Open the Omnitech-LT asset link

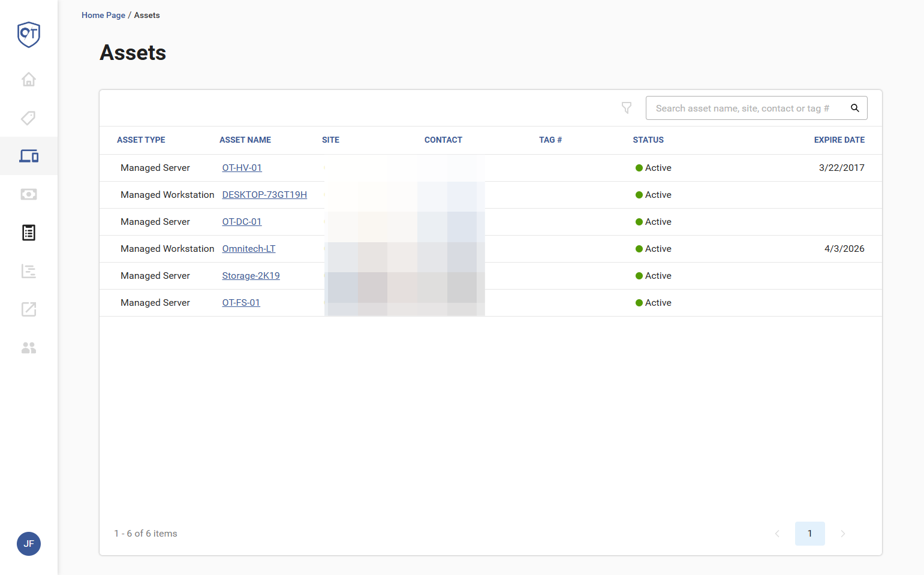tap(249, 249)
